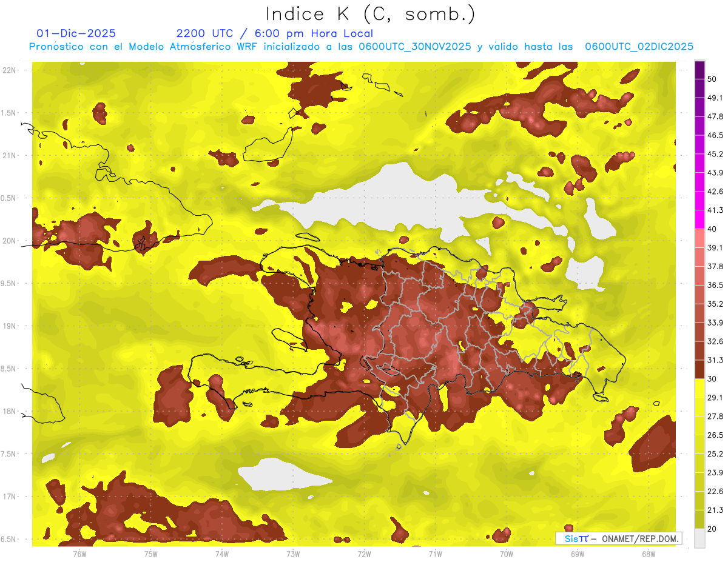Click the 8.5N latitude label
Viewport: 728px width, 562px height.
tap(9, 369)
